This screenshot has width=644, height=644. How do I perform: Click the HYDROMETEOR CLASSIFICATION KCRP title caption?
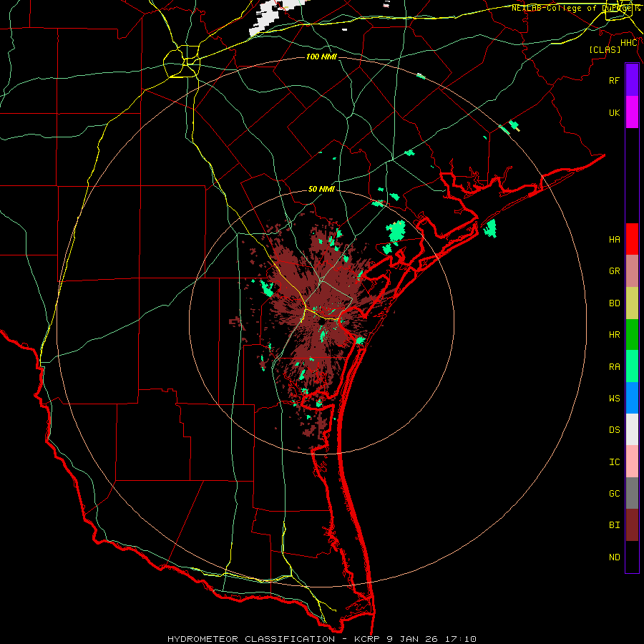pyautogui.click(x=322, y=639)
